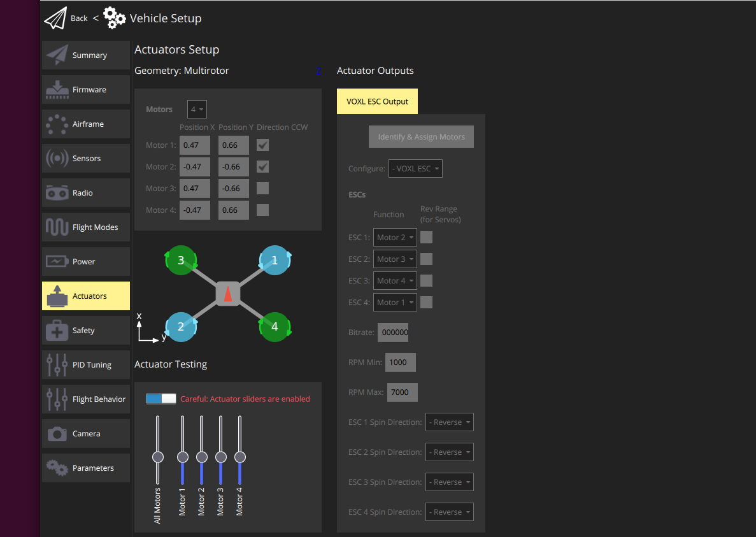Click the All Motors slider handle
The width and height of the screenshot is (756, 537).
(158, 457)
